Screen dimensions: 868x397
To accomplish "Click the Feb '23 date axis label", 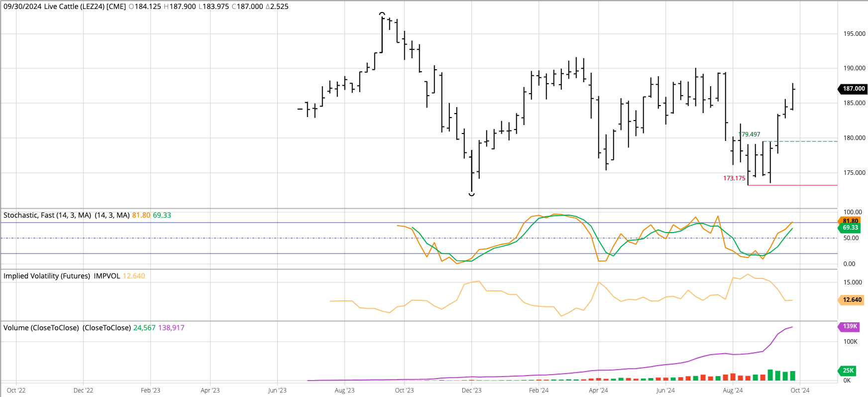I will (151, 391).
